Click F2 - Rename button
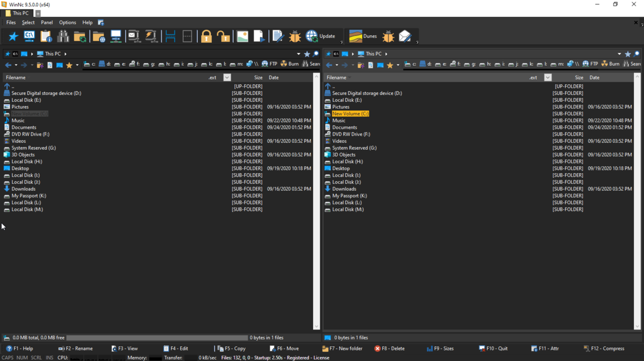 coord(75,348)
